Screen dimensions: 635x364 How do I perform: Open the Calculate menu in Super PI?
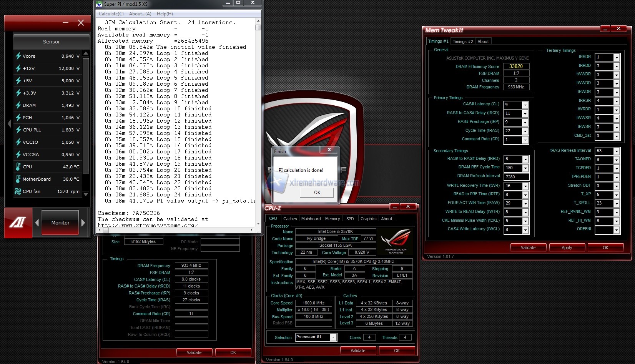coord(111,14)
